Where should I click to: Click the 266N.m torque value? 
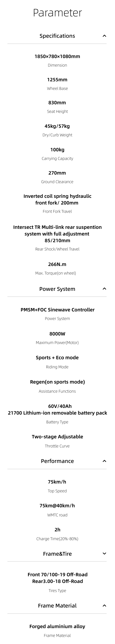click(57, 264)
